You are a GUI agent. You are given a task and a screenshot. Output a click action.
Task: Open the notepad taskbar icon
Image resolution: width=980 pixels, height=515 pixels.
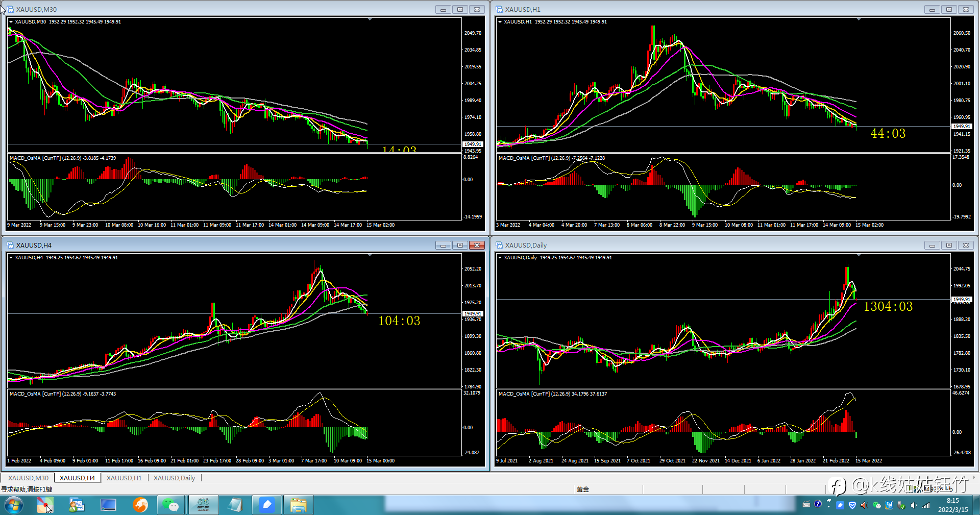point(235,505)
